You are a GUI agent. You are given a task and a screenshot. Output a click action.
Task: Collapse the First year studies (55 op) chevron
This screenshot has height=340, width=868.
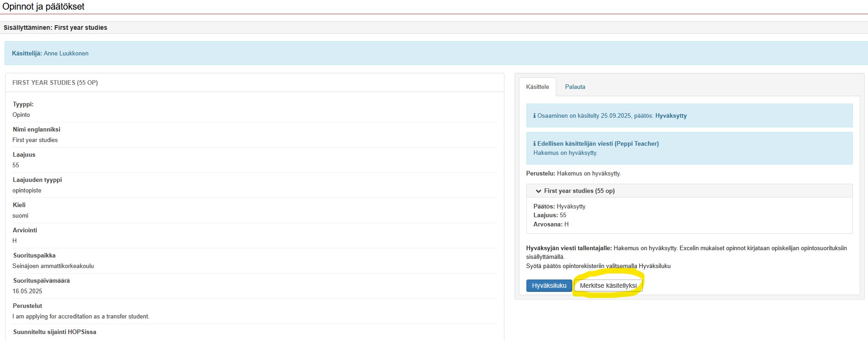[x=538, y=191]
